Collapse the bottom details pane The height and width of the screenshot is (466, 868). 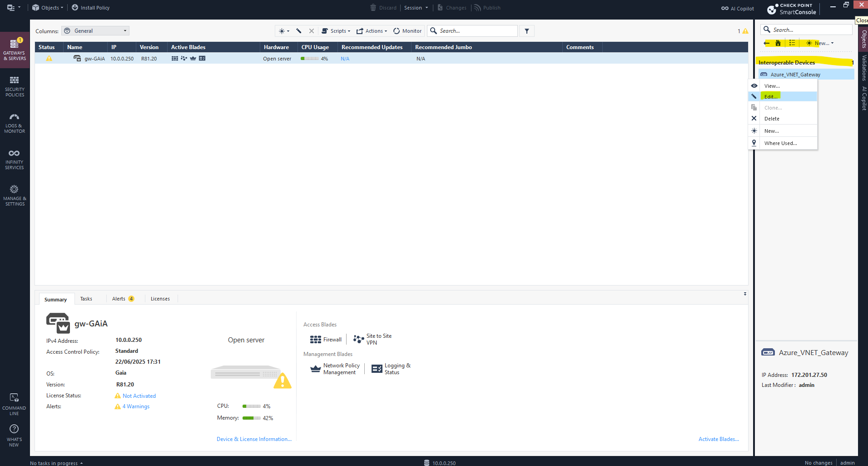click(745, 294)
